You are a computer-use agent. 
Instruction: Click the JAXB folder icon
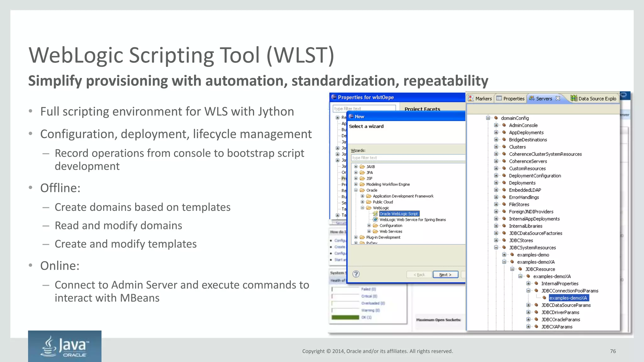(362, 167)
